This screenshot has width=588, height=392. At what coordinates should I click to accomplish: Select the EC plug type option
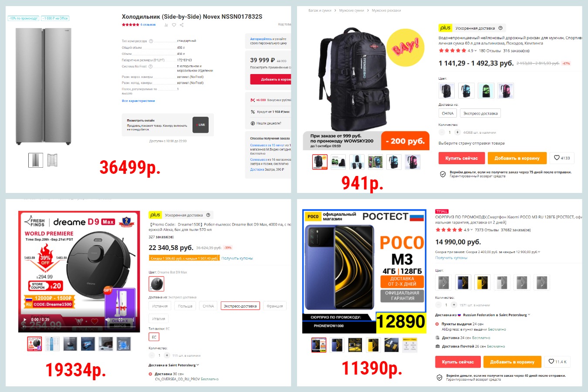pyautogui.click(x=154, y=337)
